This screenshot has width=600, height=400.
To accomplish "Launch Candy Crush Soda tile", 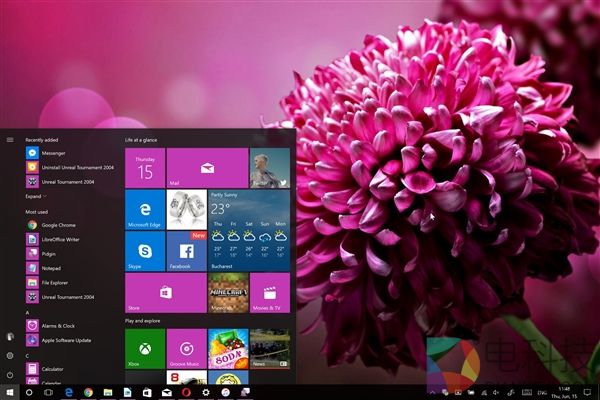I will (x=228, y=349).
